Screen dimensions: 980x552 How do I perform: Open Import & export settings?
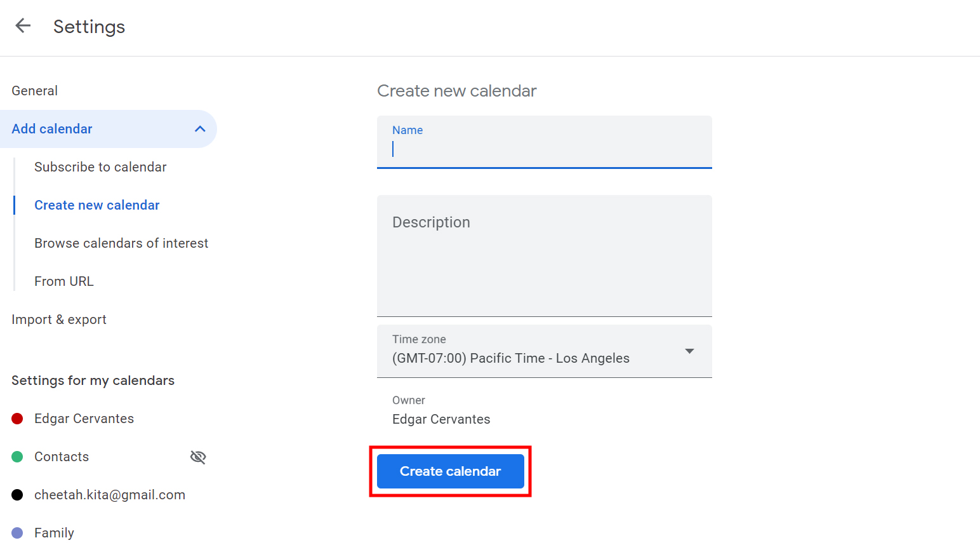click(59, 320)
